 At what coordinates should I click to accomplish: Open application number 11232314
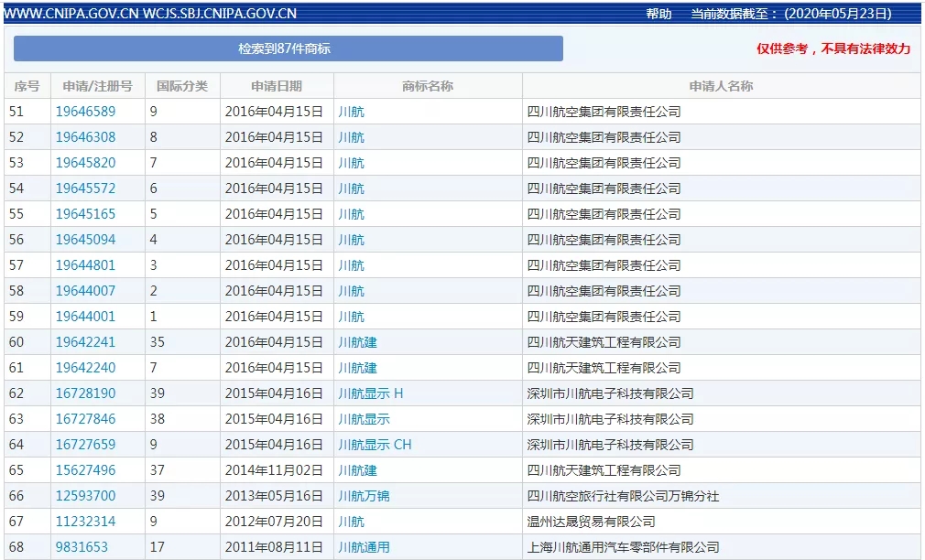85,522
